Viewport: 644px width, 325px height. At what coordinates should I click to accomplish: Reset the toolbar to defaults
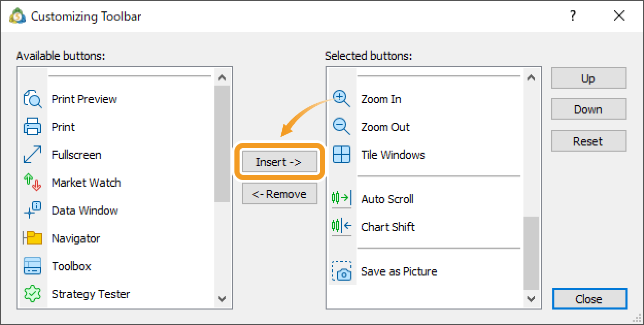pyautogui.click(x=588, y=141)
